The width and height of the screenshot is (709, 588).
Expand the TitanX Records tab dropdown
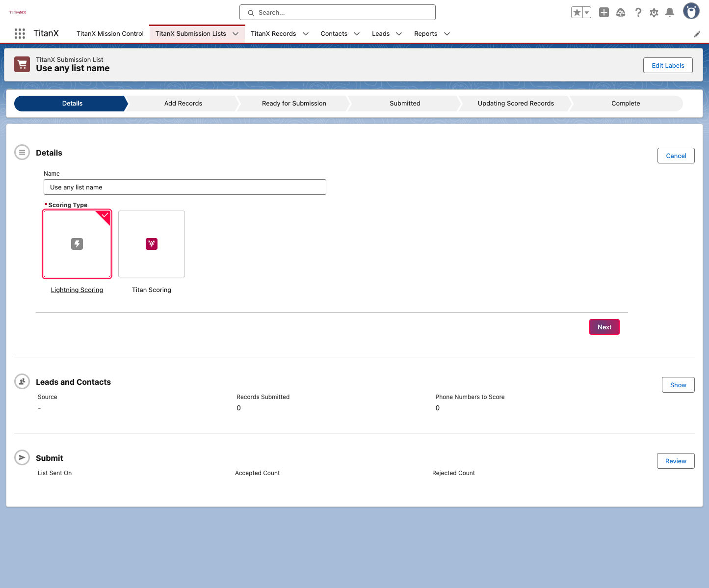pos(306,34)
